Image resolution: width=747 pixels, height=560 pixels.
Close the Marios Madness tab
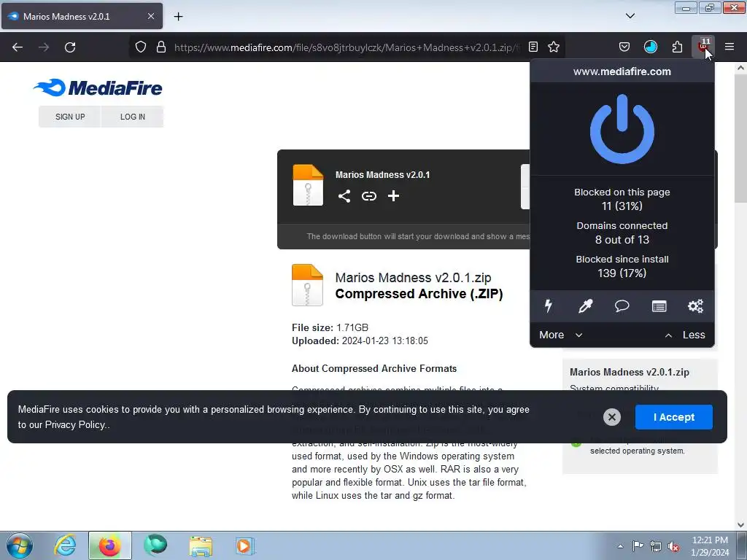click(150, 16)
